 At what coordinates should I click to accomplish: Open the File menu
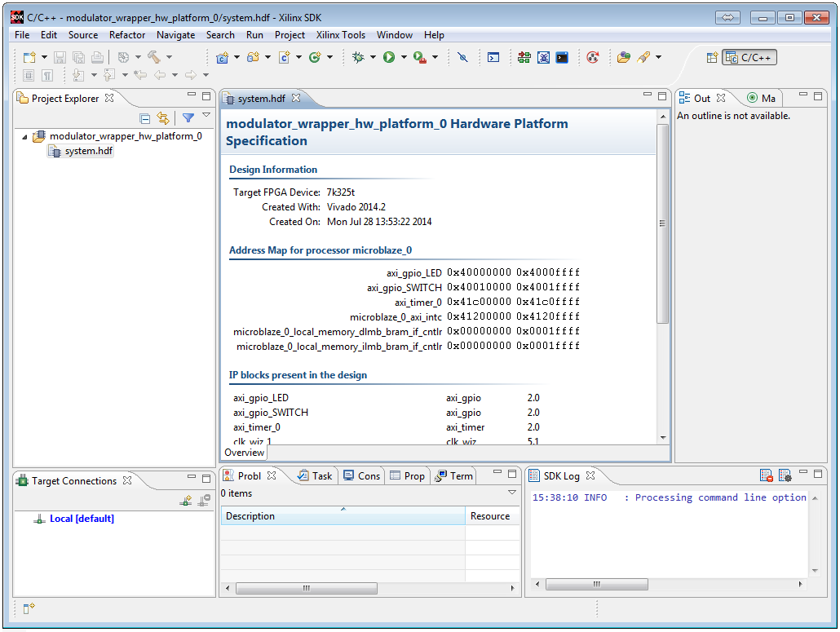click(x=22, y=35)
